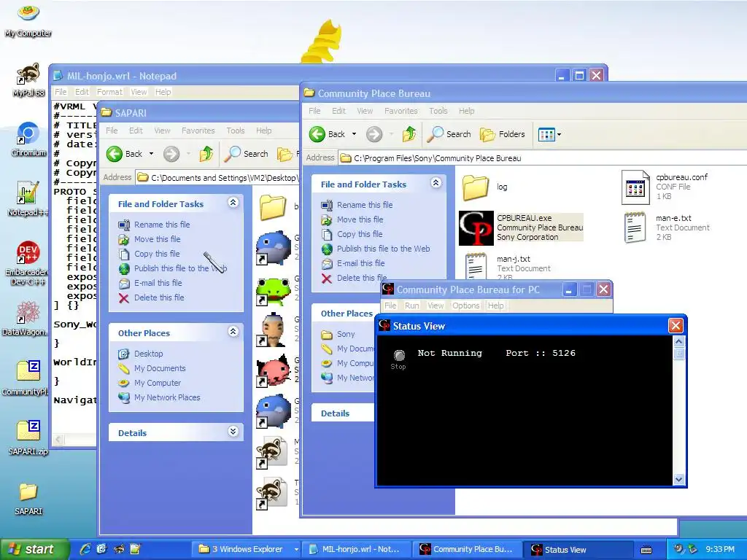
Task: Switch to MIL-honjo.wrl Notepad taskbar button
Action: pos(357,549)
